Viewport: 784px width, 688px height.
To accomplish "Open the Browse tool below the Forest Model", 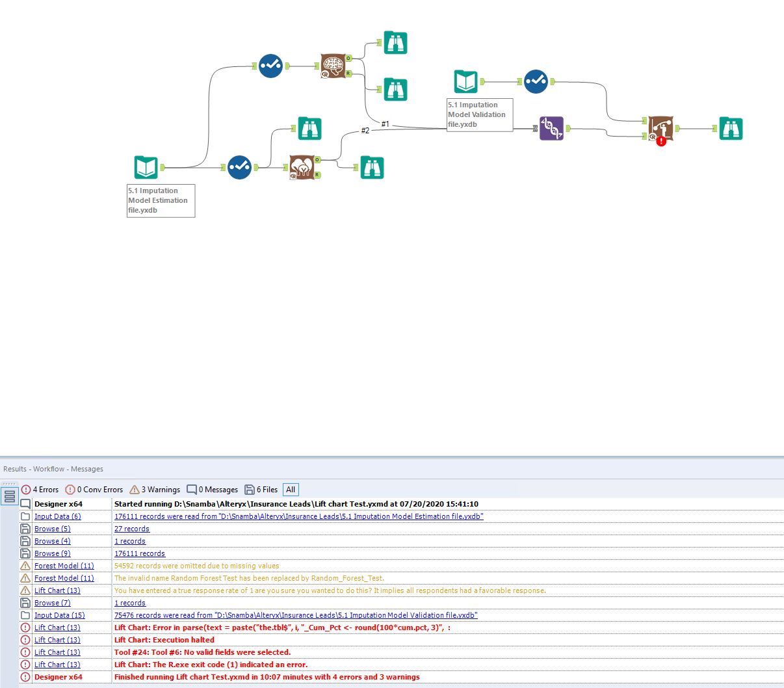I will pos(371,167).
